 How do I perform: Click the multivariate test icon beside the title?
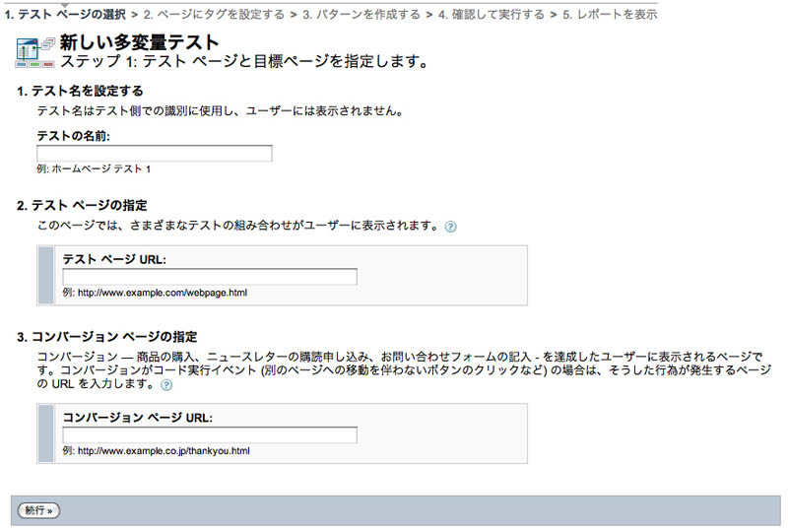pyautogui.click(x=35, y=53)
